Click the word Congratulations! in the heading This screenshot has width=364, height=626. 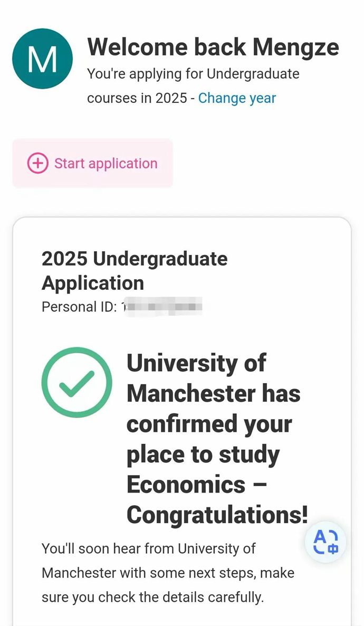pyautogui.click(x=217, y=515)
